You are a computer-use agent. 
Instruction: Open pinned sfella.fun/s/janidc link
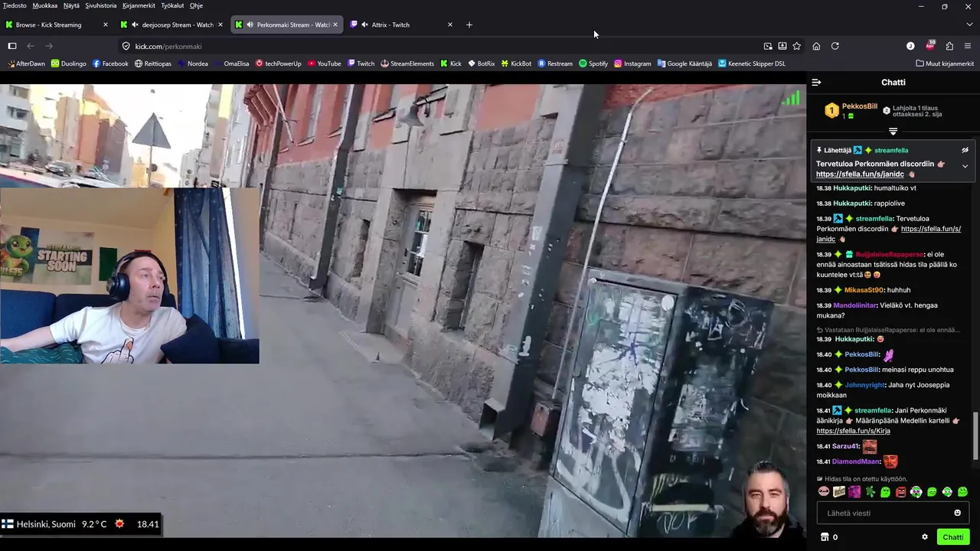click(x=860, y=174)
